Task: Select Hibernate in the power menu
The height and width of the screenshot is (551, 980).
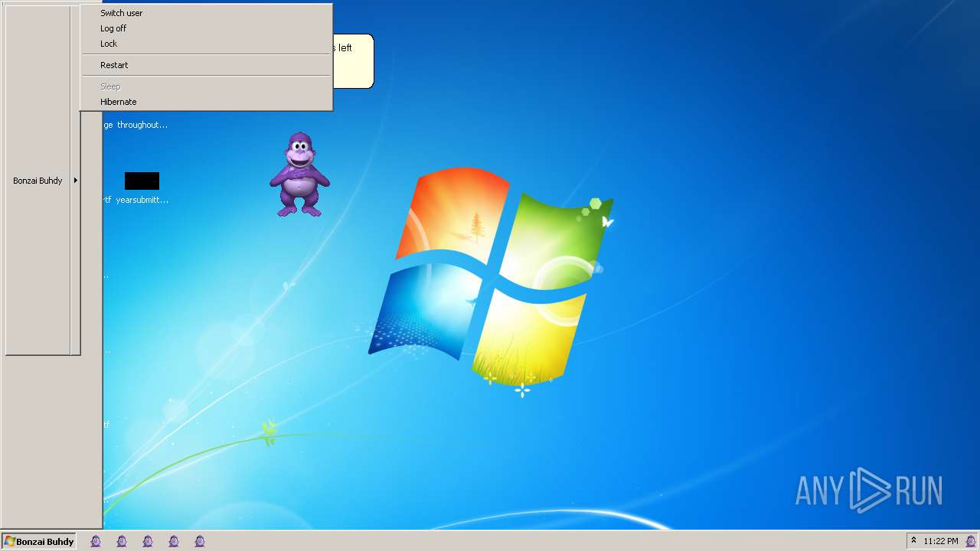Action: (x=206, y=102)
